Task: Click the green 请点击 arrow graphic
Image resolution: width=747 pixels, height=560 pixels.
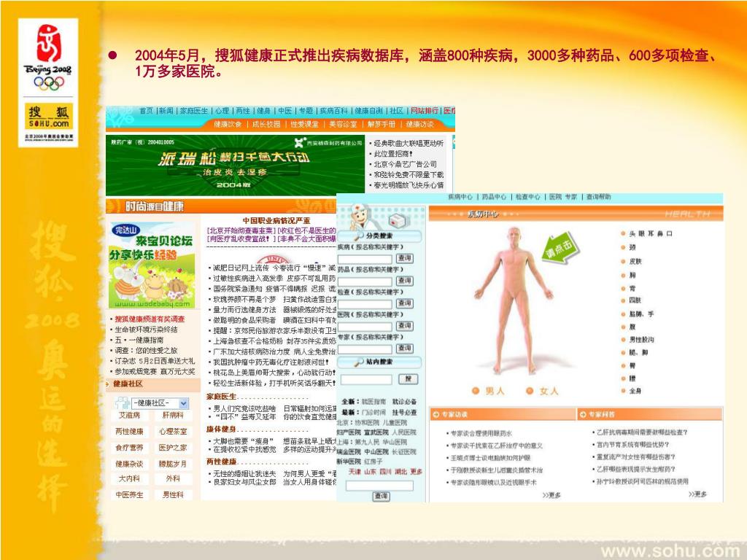Action: (x=560, y=249)
